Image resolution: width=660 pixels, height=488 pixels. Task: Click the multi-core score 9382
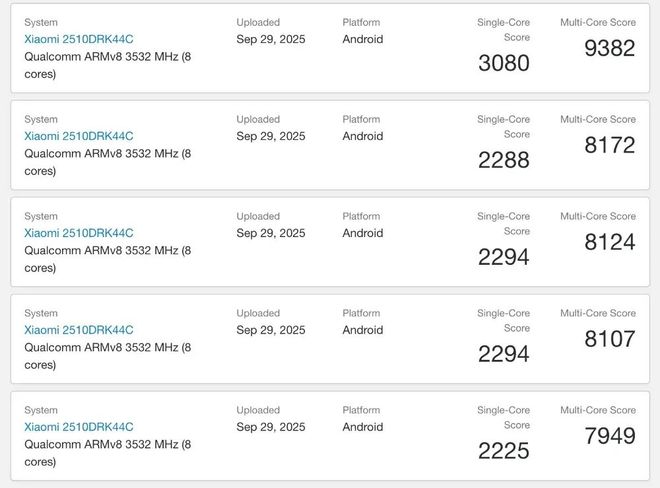point(609,48)
